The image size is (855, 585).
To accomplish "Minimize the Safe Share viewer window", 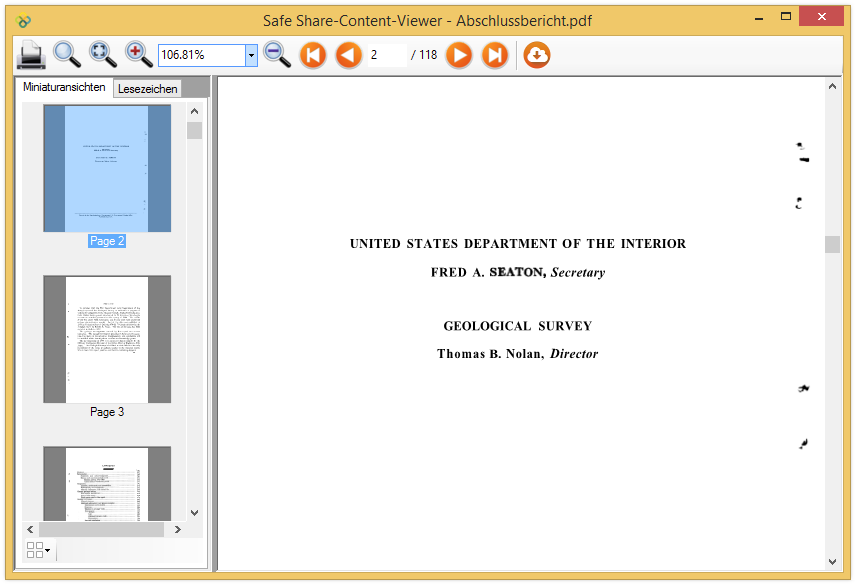I will point(759,18).
